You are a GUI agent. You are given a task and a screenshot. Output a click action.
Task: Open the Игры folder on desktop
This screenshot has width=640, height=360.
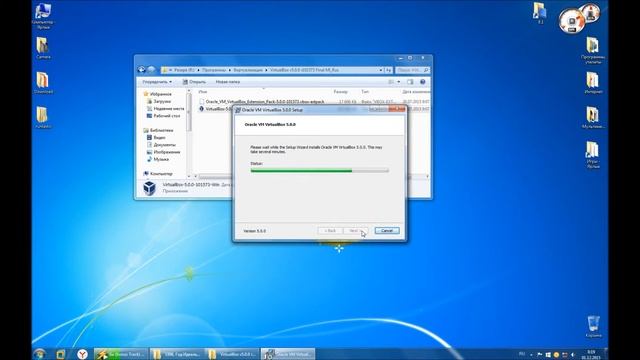coord(593,155)
